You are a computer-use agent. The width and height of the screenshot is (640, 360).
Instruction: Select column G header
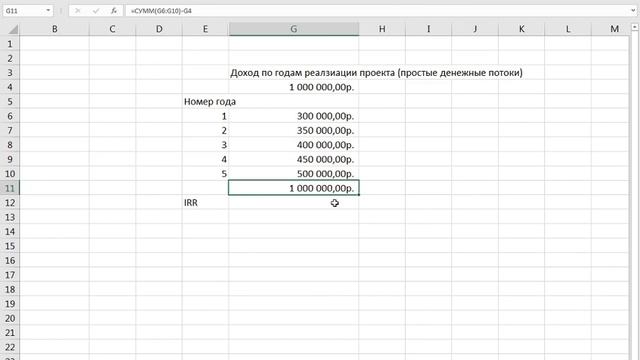pos(294,29)
